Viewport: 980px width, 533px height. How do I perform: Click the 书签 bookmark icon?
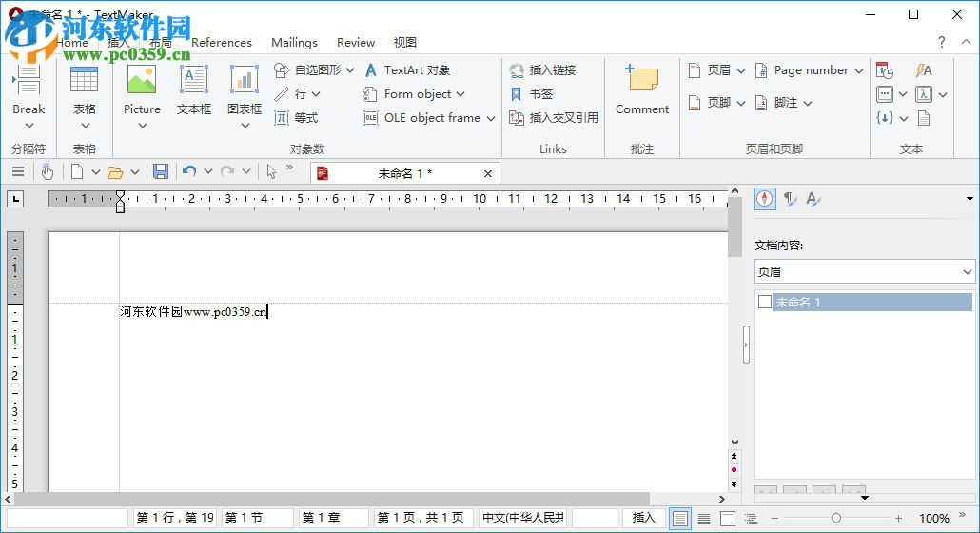pos(517,94)
